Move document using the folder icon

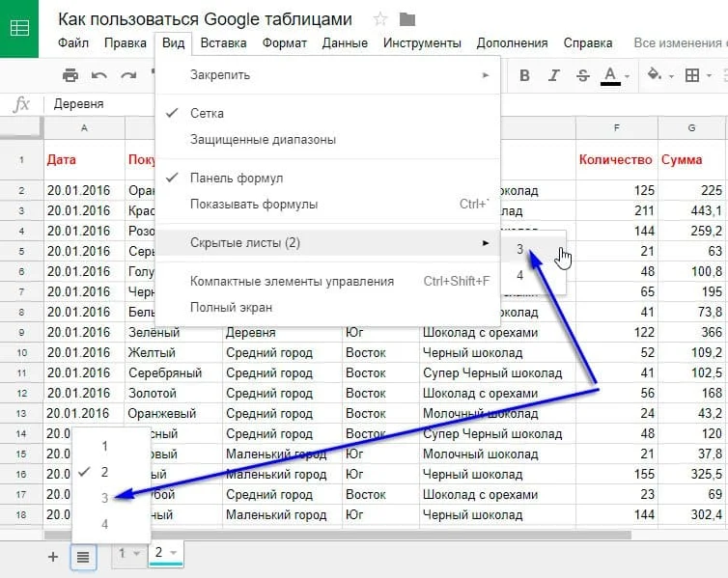(407, 19)
